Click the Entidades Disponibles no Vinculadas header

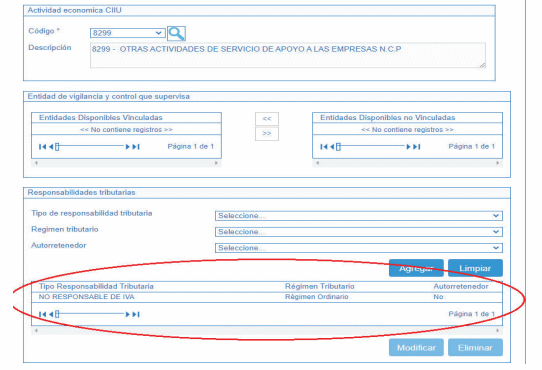(387, 118)
